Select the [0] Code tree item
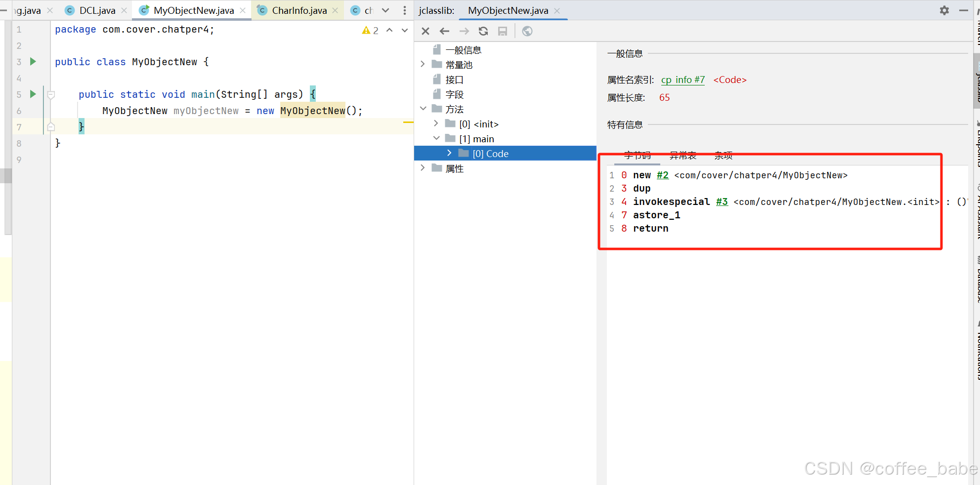The image size is (980, 485). 505,154
